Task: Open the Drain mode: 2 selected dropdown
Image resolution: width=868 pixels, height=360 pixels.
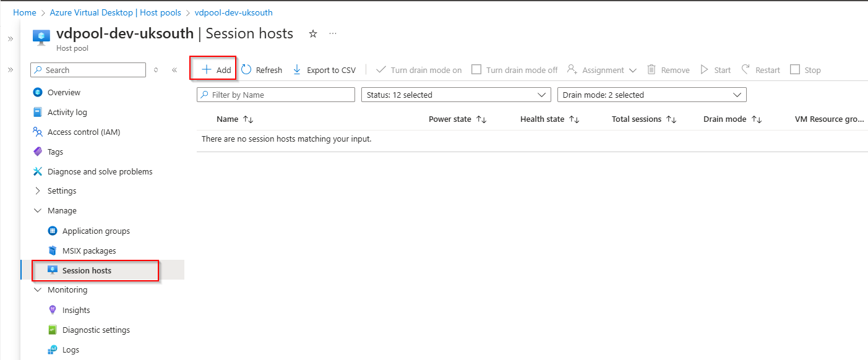Action: 651,95
